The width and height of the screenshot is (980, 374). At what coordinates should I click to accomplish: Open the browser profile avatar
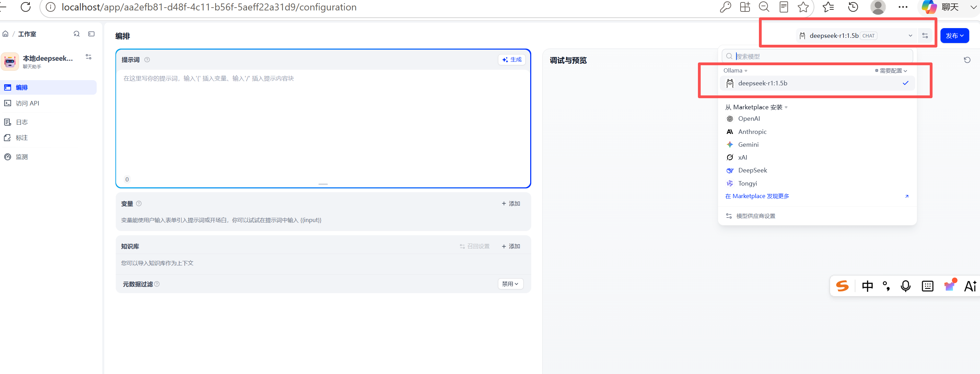click(x=878, y=7)
